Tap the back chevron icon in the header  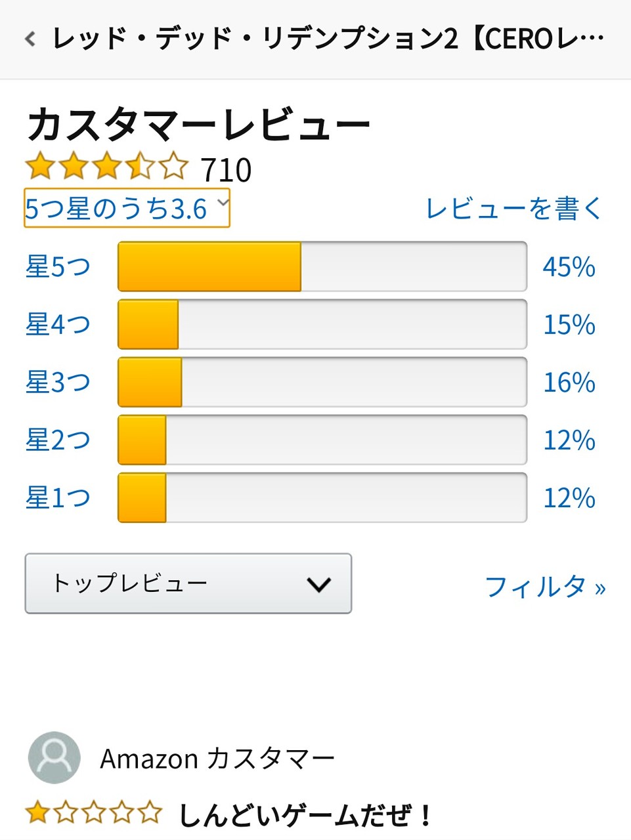click(30, 39)
